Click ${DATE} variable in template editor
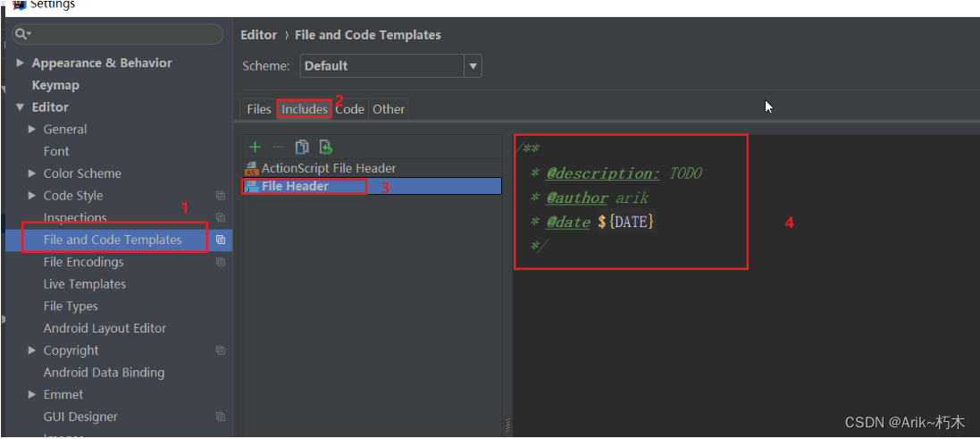 pyautogui.click(x=625, y=222)
